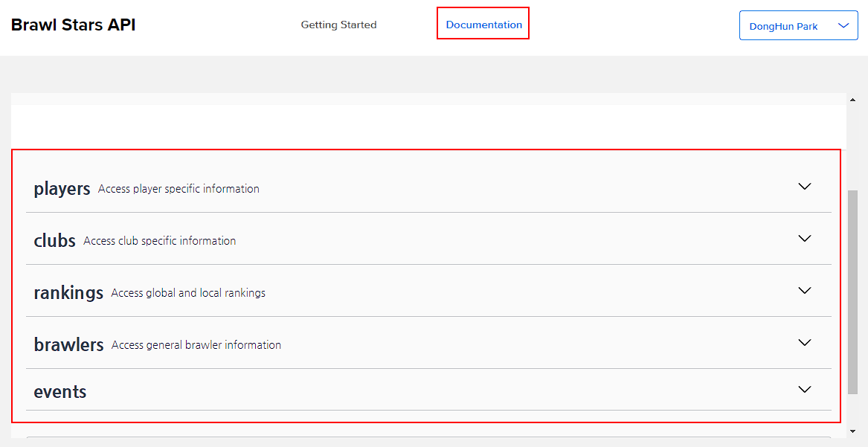The width and height of the screenshot is (868, 447).
Task: Click 'Access global and local rankings' text
Action: pyautogui.click(x=188, y=293)
